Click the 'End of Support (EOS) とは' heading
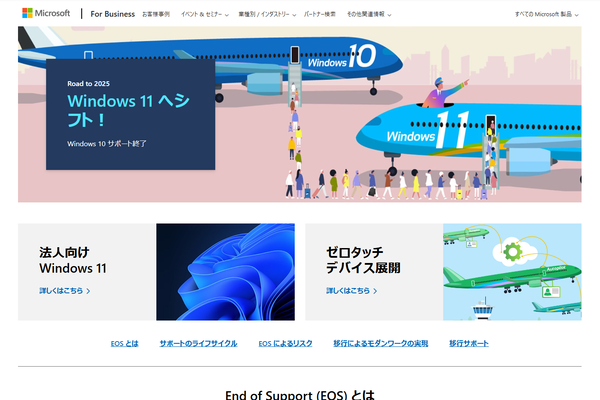Viewport: 600px width, 400px height. pyautogui.click(x=300, y=395)
